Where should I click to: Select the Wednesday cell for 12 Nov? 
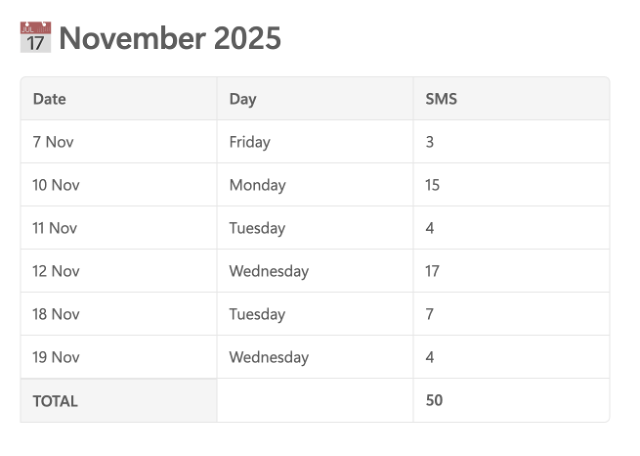[x=315, y=271]
